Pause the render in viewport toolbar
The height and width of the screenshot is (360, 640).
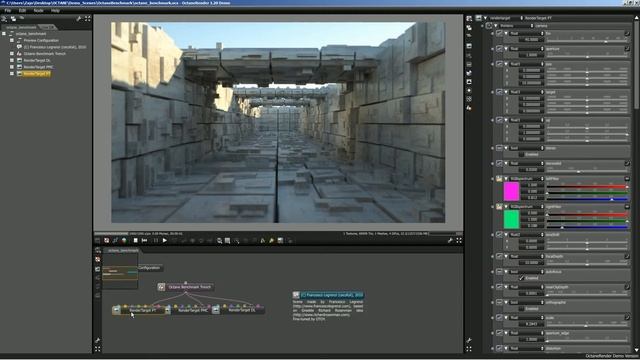(x=156, y=241)
